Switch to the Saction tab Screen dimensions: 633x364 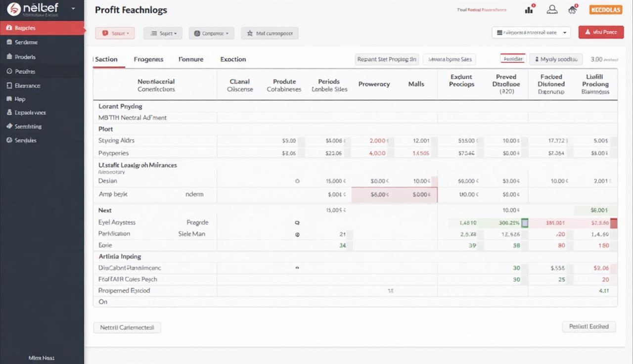tap(106, 59)
